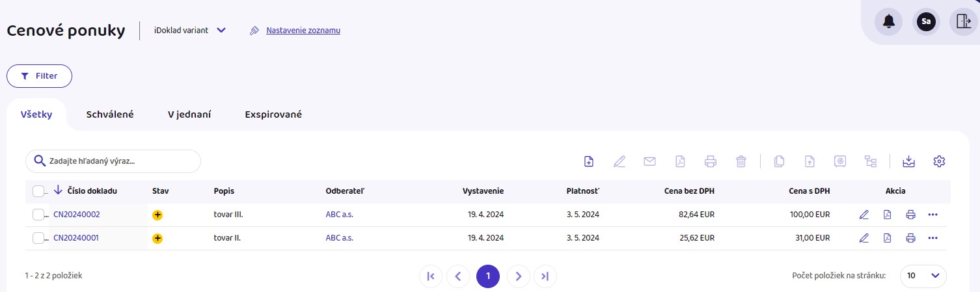Screen dimensions: 980x292
Task: Open PDF of quote CN20240002
Action: [x=887, y=215]
